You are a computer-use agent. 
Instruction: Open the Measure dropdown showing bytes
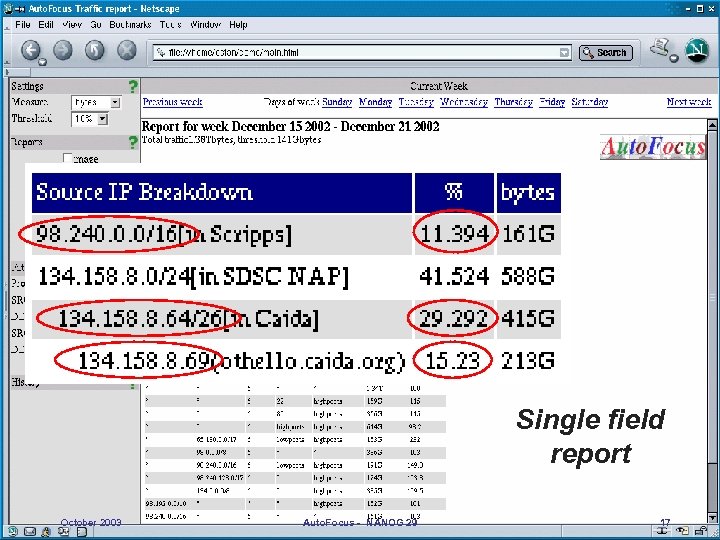[x=96, y=102]
